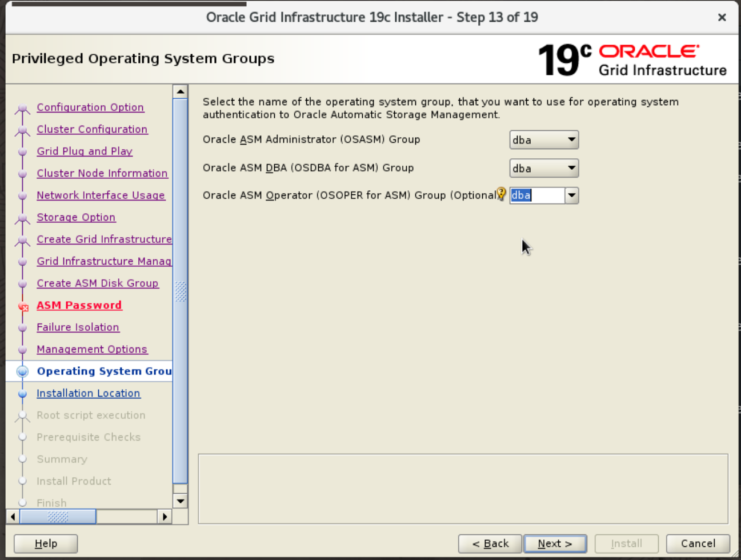Click the Operating System Groups current step bullet
The image size is (741, 560).
click(x=23, y=371)
